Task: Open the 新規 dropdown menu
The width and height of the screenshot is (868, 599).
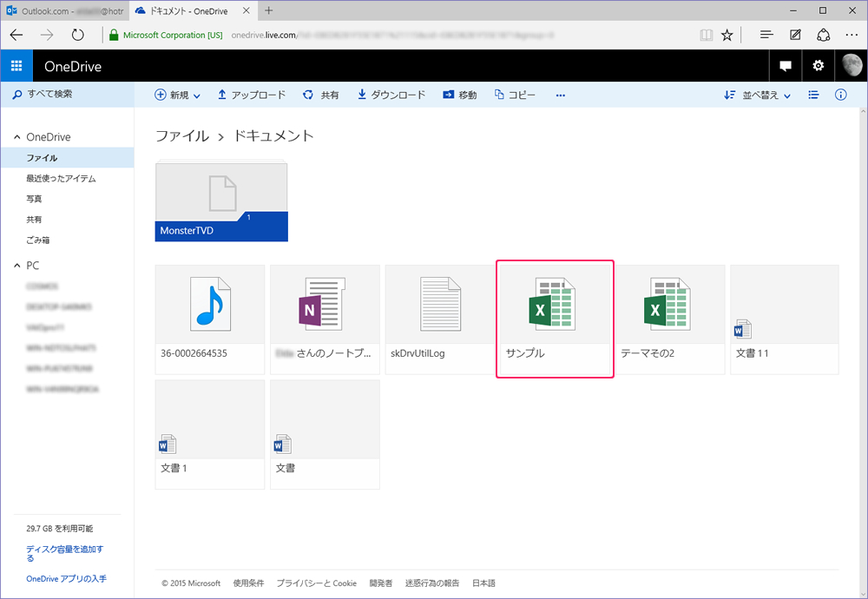Action: click(x=177, y=95)
